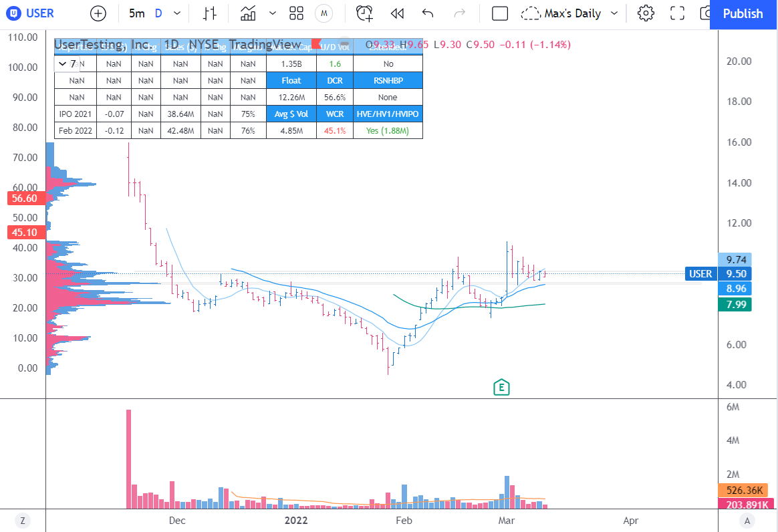Open Max's Daily saved layout menu

tap(561, 13)
